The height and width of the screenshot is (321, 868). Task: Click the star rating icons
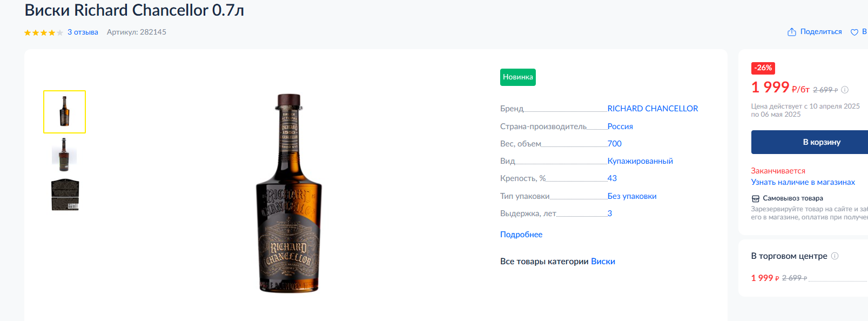coord(44,32)
